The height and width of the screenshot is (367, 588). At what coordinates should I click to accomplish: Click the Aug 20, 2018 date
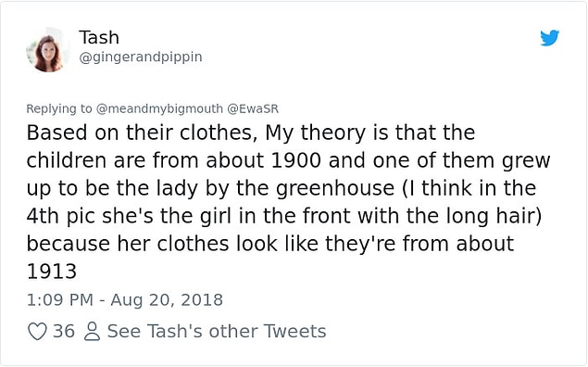tap(167, 300)
